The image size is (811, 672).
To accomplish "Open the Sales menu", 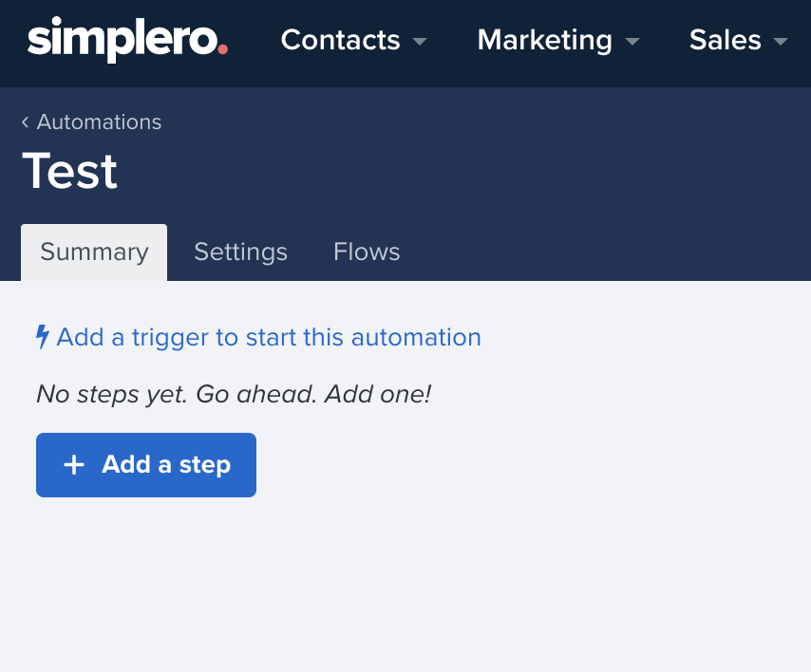I will coord(738,40).
